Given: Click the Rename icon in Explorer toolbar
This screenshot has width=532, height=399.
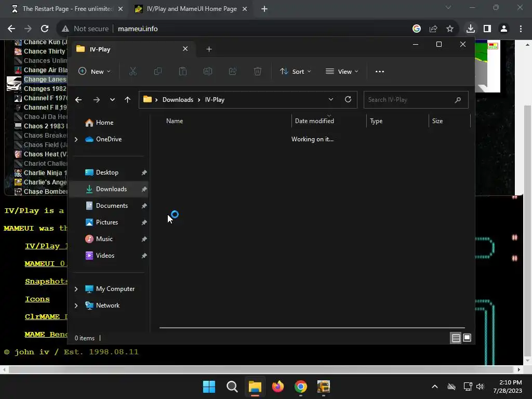Looking at the screenshot, I should [x=208, y=71].
